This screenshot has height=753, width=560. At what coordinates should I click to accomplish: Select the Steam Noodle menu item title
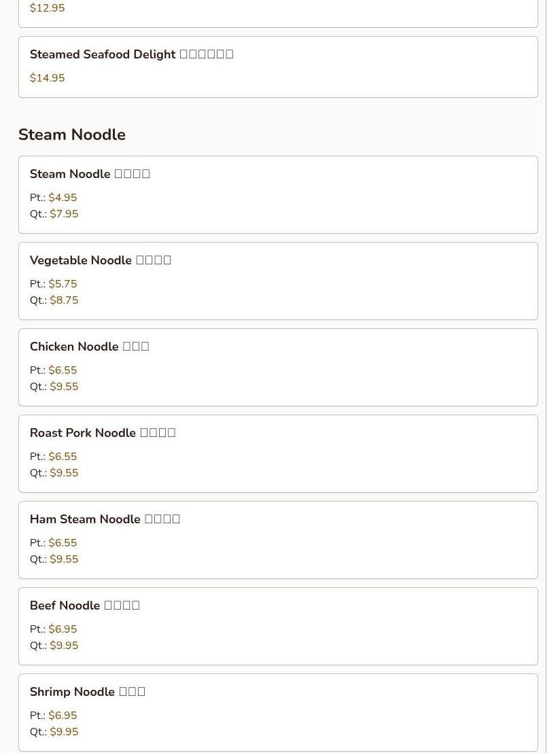coord(90,174)
